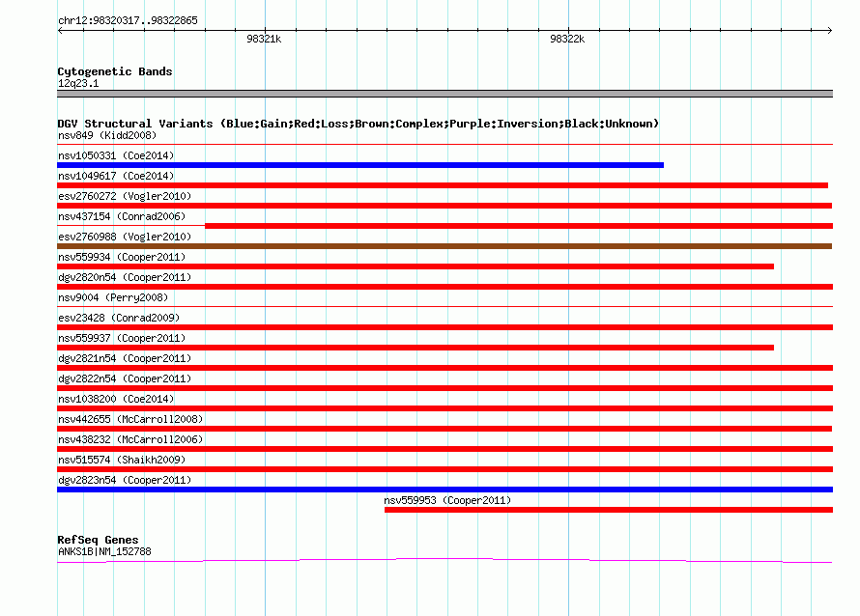This screenshot has width=860, height=616.
Task: Click the Cytogenetic Bands track title
Action: [115, 71]
